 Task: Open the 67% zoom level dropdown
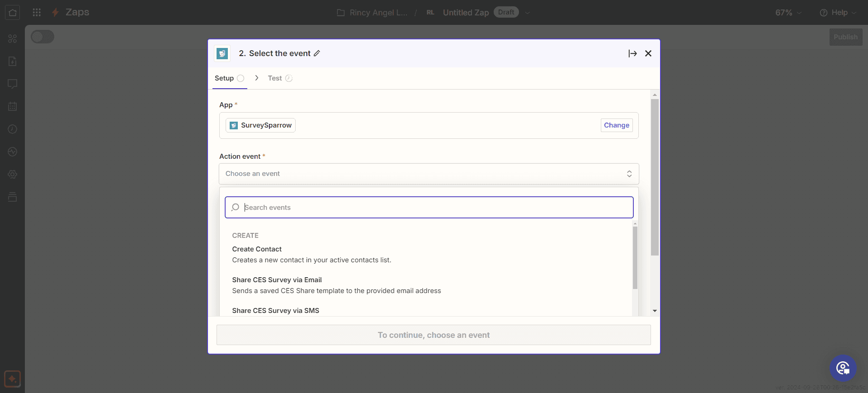pyautogui.click(x=788, y=13)
